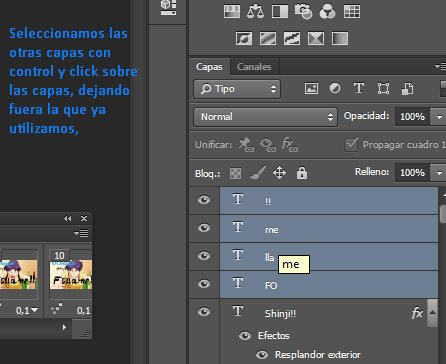Close the timeline panel
Screen dimensions: 446x364
pos(84,218)
